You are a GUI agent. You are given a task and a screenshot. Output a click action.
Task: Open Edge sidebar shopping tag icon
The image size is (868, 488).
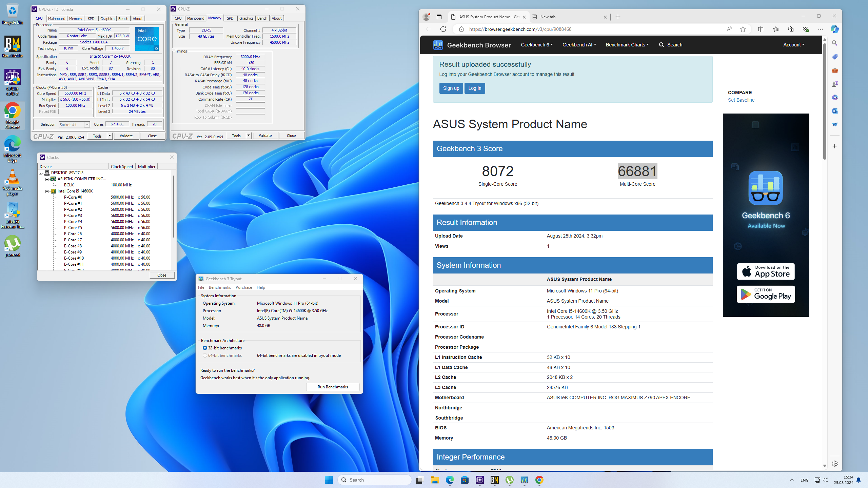[x=835, y=57]
